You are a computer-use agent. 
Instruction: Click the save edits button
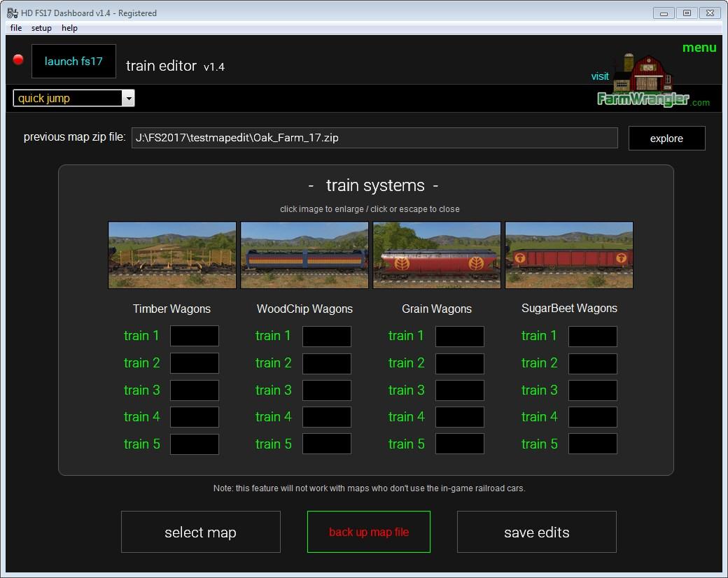pyautogui.click(x=537, y=533)
